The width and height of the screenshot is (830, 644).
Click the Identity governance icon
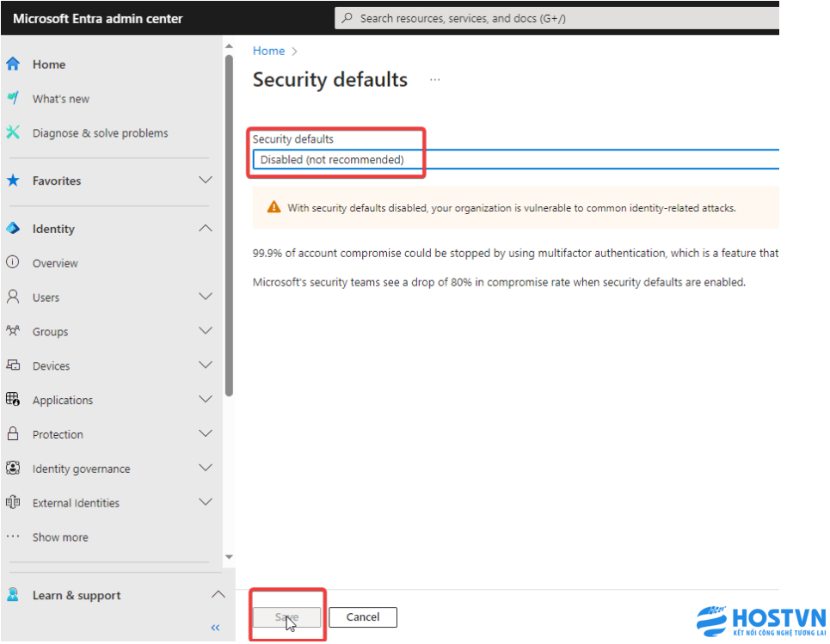tap(13, 469)
